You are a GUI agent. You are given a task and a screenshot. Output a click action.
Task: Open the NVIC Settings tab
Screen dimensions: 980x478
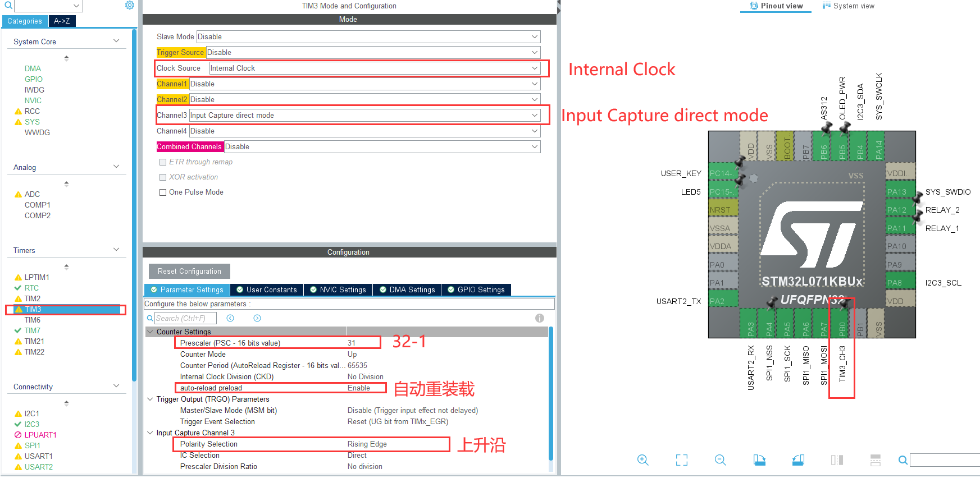pyautogui.click(x=338, y=289)
